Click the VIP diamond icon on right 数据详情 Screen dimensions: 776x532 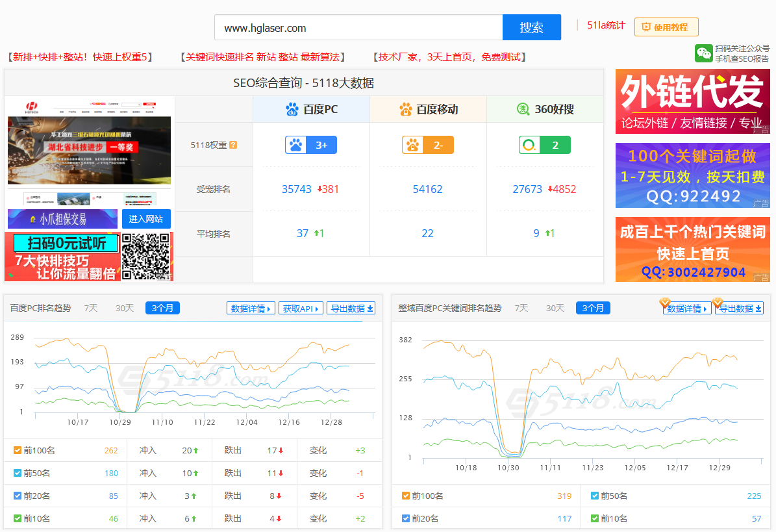click(665, 301)
